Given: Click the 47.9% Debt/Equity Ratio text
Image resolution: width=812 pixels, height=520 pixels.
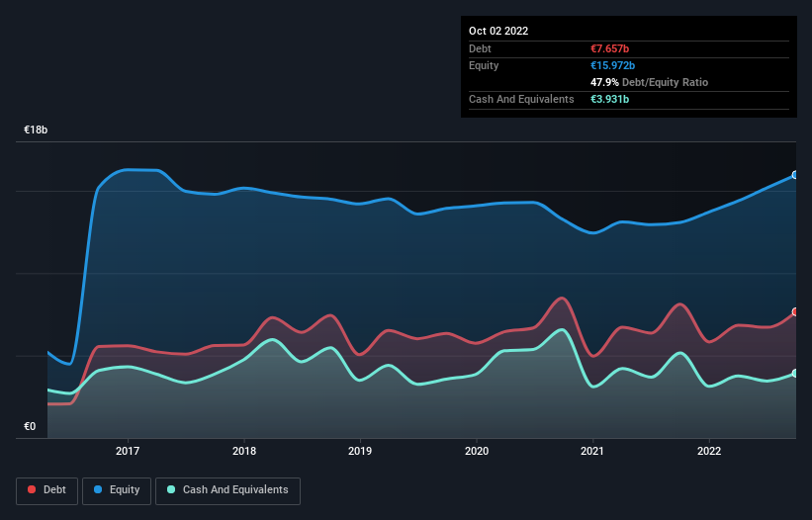Looking at the screenshot, I should pos(649,82).
